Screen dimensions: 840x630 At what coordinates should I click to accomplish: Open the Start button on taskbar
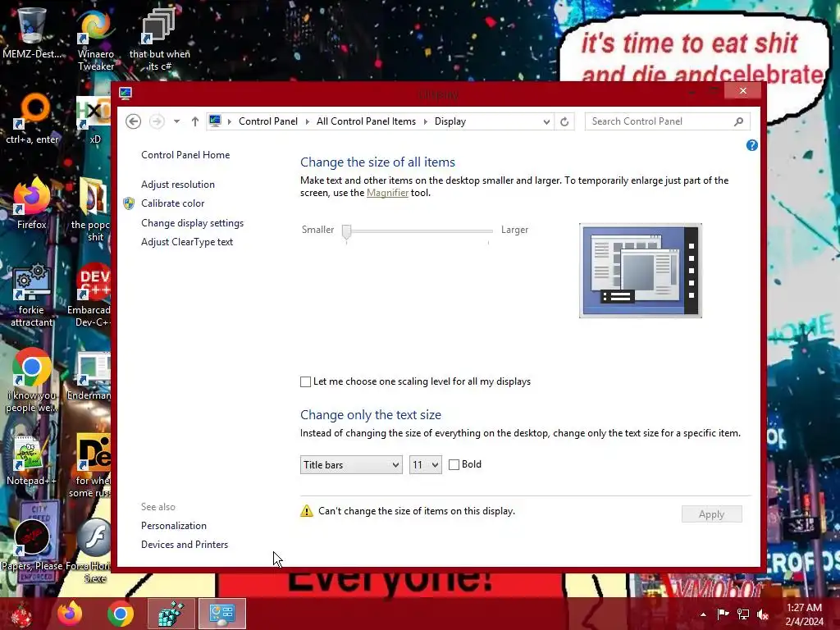(21, 614)
